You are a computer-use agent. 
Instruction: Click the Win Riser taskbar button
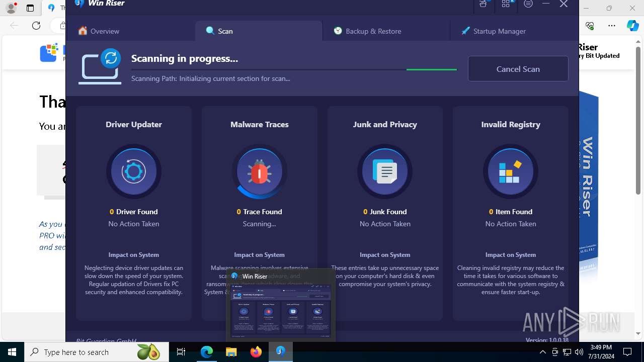(281, 352)
